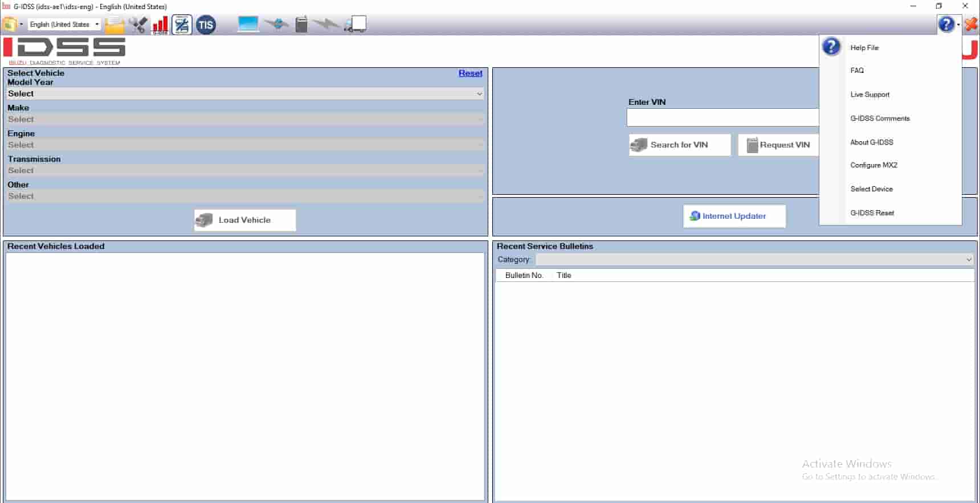Click the network connection globe icon
Viewport: 980px width, 503px height.
tap(277, 24)
